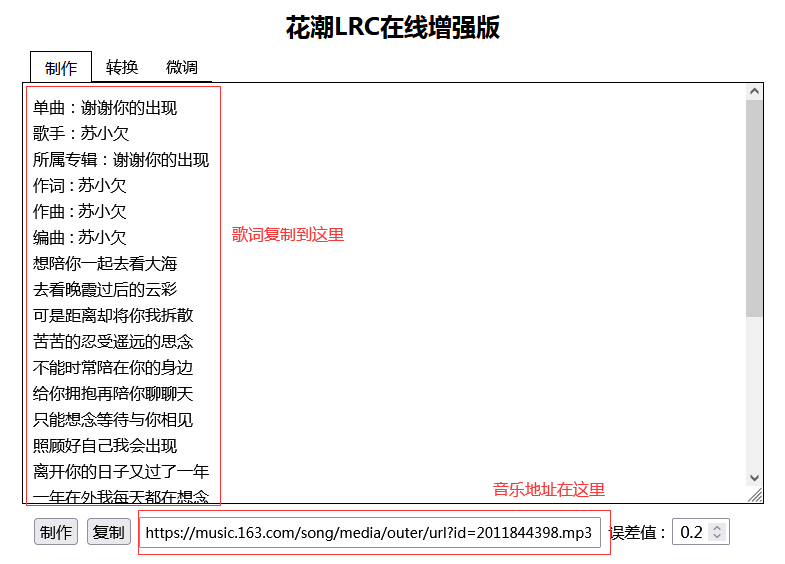This screenshot has height=564, width=785.
Task: Click the vertical scrollbar thumb
Action: point(754,208)
